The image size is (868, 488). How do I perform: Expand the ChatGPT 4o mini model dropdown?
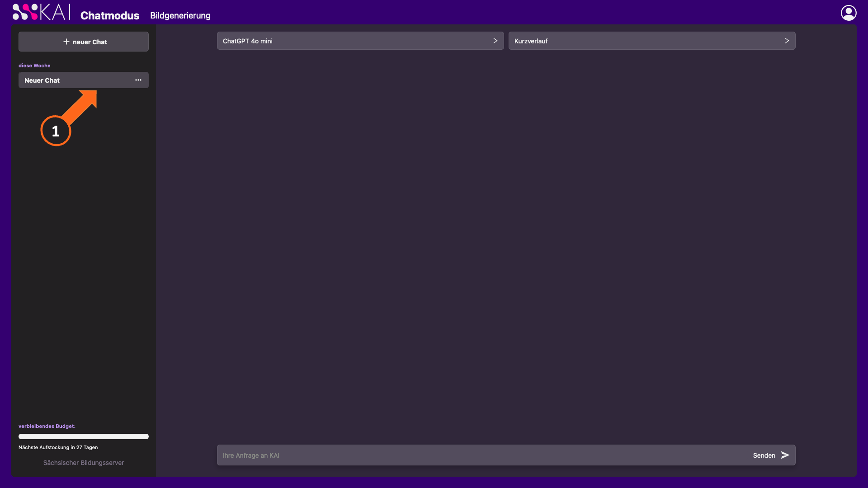pyautogui.click(x=360, y=41)
